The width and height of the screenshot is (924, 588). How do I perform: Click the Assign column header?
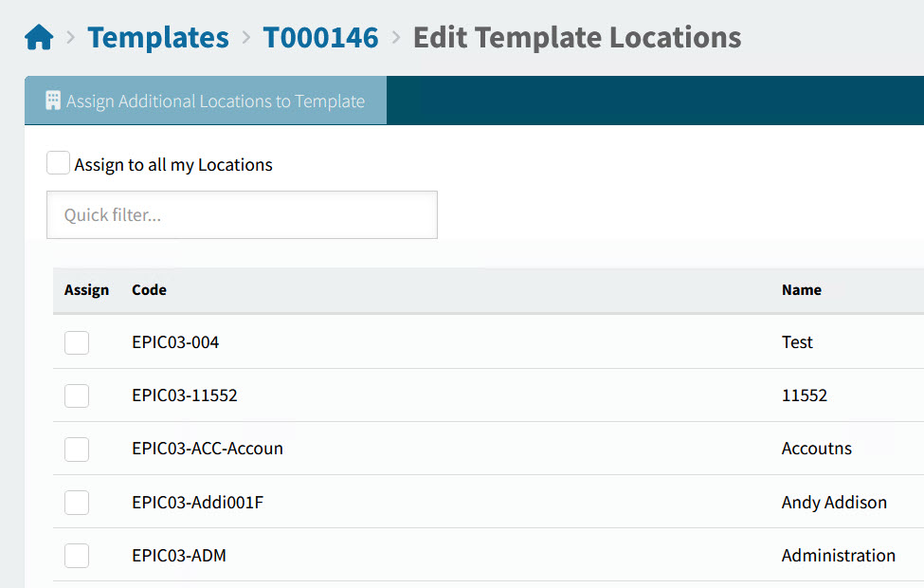tap(86, 290)
